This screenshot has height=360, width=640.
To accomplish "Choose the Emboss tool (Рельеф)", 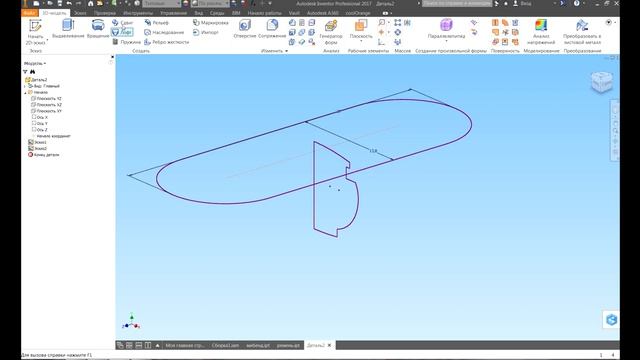I will pos(156,22).
